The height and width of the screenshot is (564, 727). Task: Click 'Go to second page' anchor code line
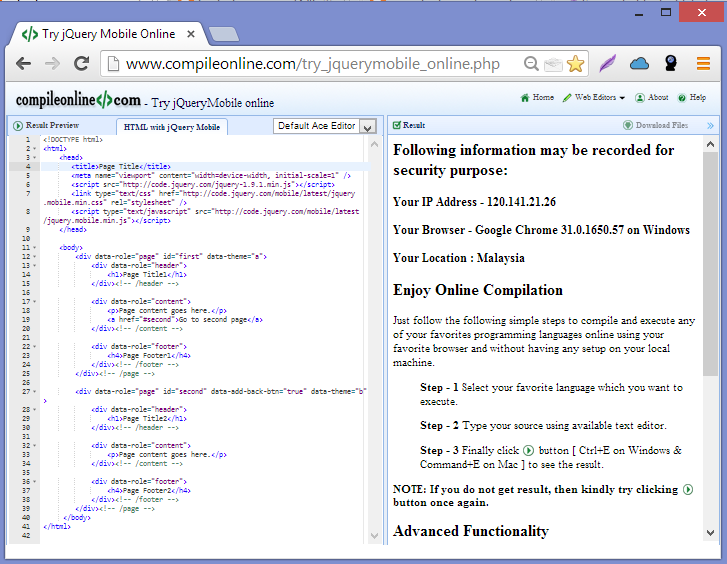pyautogui.click(x=185, y=320)
